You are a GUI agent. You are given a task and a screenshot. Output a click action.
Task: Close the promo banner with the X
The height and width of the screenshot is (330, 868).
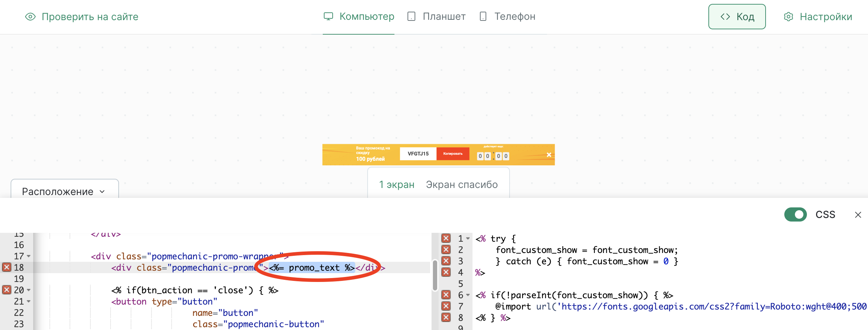tap(549, 155)
